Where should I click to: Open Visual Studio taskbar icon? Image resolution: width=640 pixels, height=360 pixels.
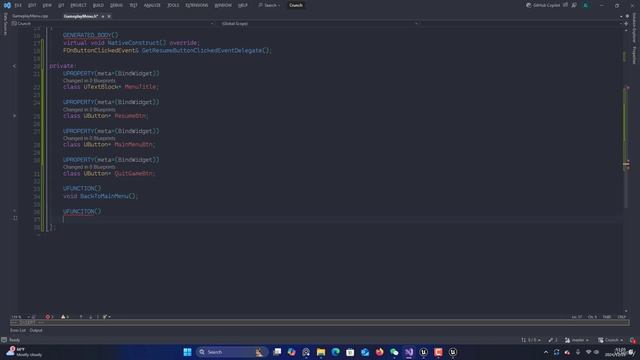point(409,352)
